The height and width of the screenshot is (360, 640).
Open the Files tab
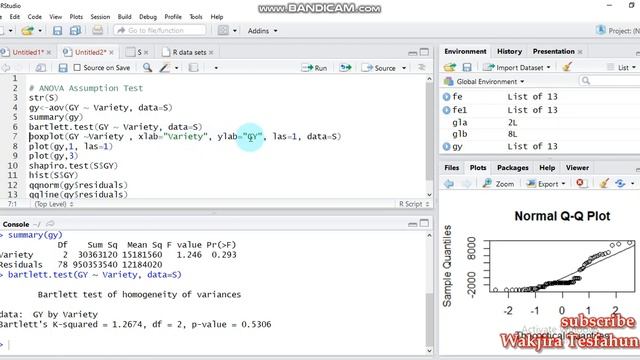(451, 168)
